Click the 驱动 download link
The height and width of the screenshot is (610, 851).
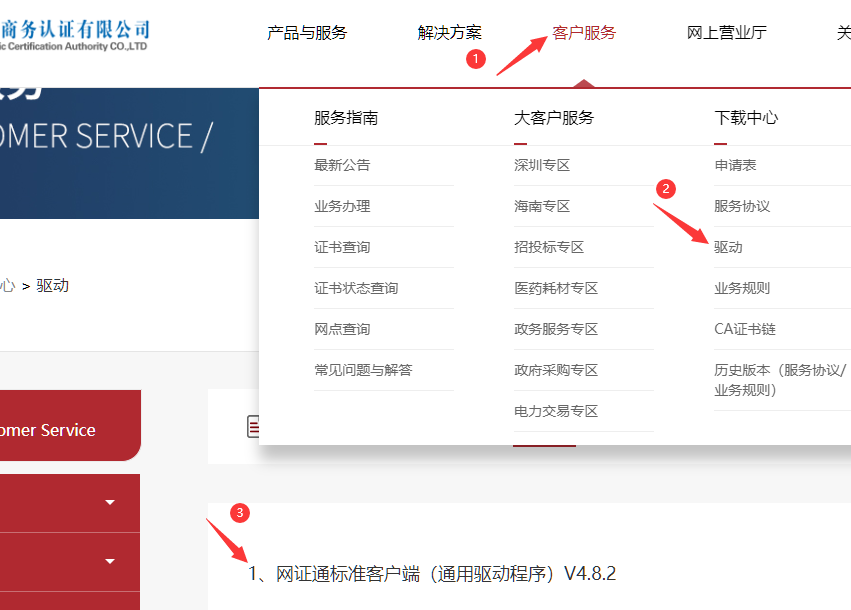tap(728, 247)
